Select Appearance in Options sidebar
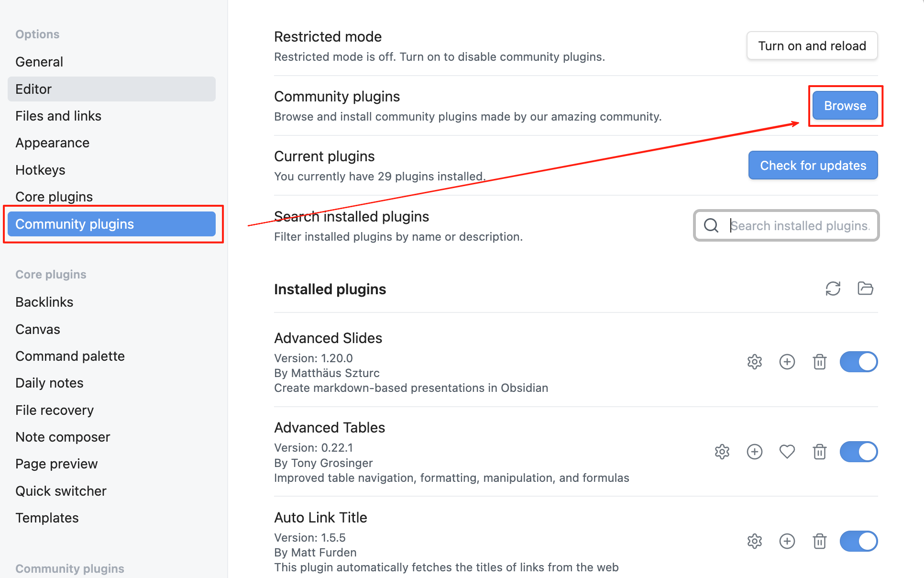Screen dimensions: 924x578 pyautogui.click(x=52, y=143)
